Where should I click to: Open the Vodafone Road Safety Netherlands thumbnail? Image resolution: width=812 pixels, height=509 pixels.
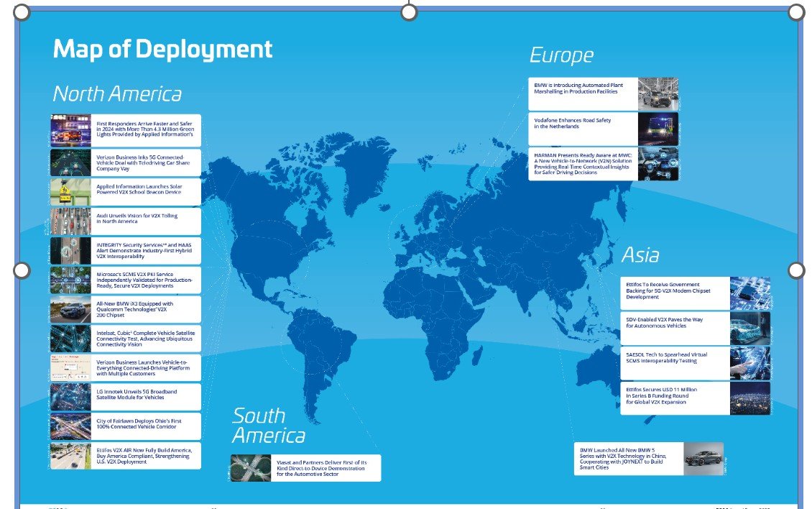pos(658,129)
